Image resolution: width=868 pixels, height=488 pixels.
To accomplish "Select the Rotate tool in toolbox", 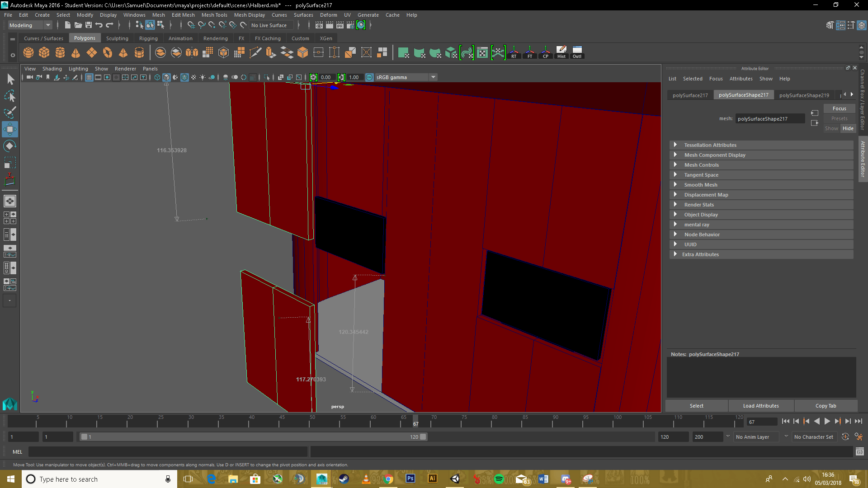I will coord(9,146).
